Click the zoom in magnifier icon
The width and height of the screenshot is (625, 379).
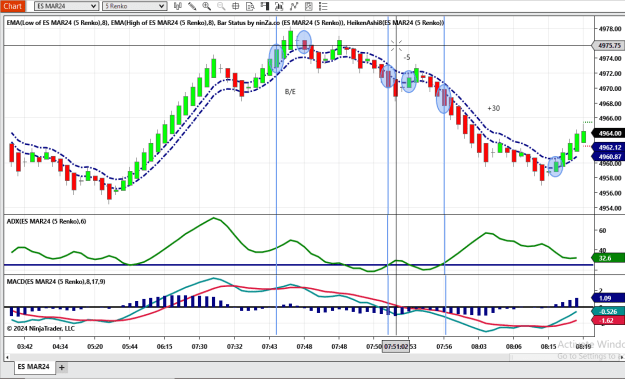pos(206,6)
